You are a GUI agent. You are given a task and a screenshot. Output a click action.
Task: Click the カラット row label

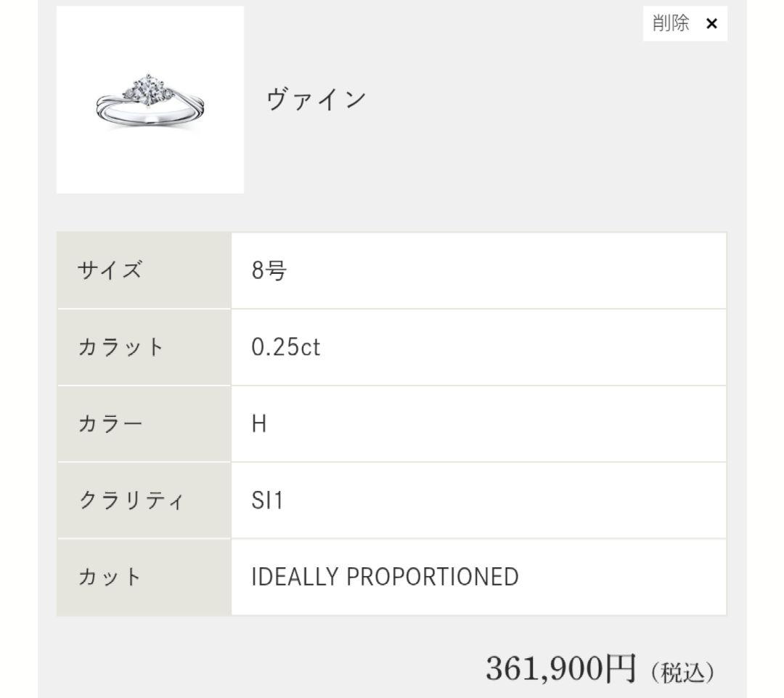tap(121, 348)
